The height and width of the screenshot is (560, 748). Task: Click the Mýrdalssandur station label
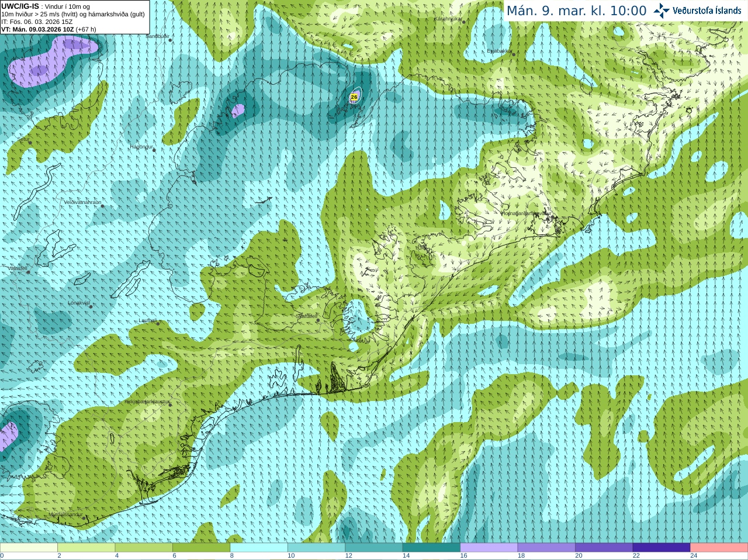tap(65, 514)
